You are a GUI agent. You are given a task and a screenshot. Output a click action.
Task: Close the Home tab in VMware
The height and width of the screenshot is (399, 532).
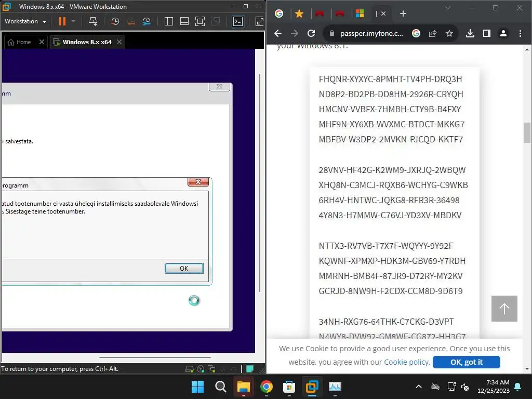tap(42, 42)
